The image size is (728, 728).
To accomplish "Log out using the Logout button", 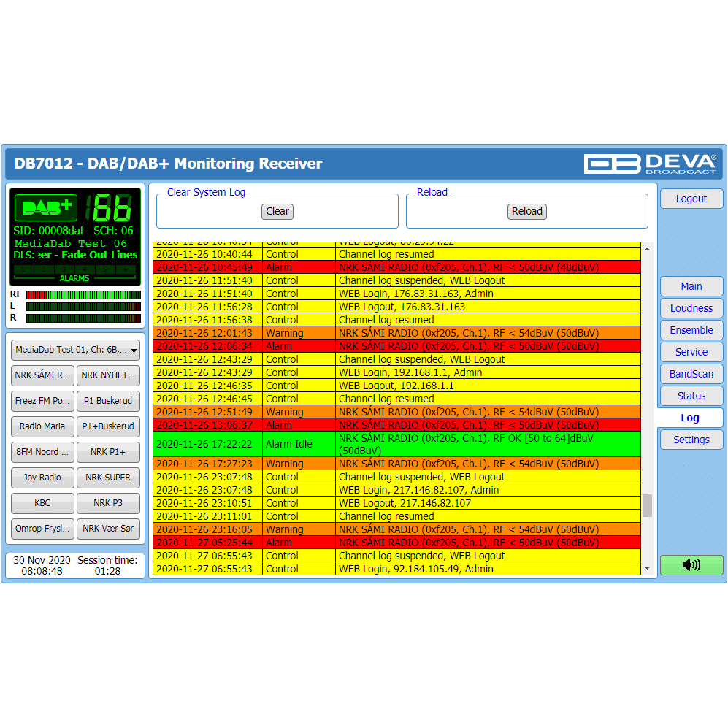I will (691, 199).
